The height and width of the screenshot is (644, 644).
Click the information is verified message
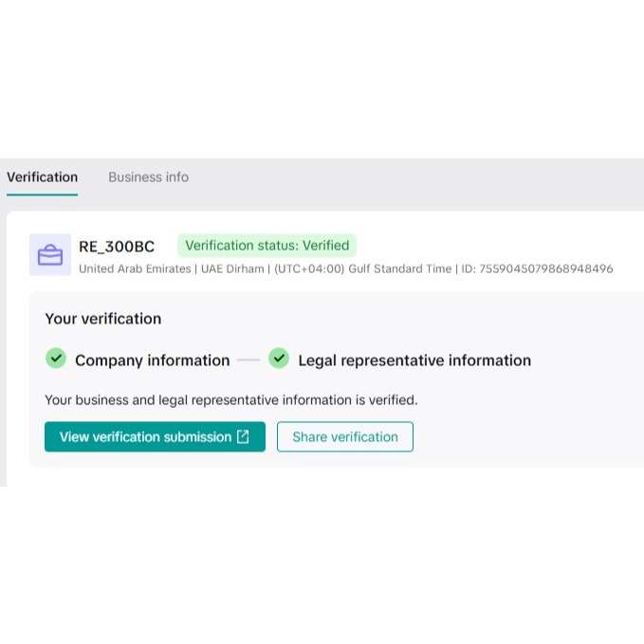[x=231, y=400]
